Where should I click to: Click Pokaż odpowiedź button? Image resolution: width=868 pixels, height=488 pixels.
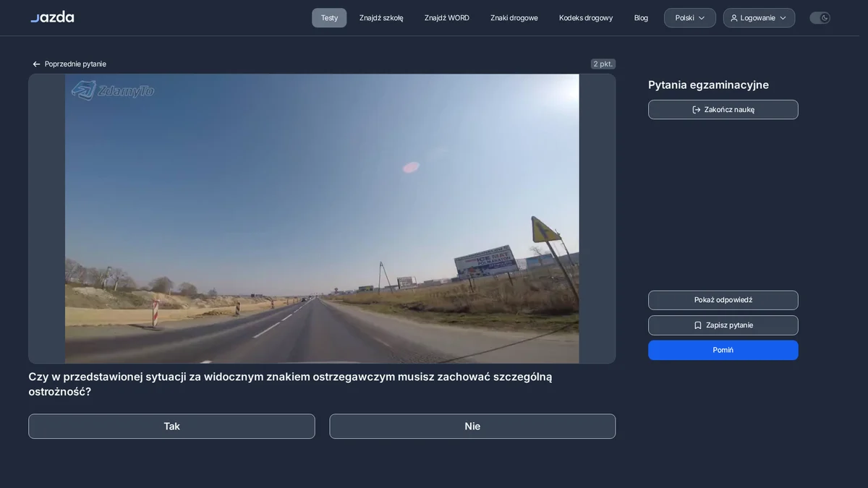tap(723, 300)
